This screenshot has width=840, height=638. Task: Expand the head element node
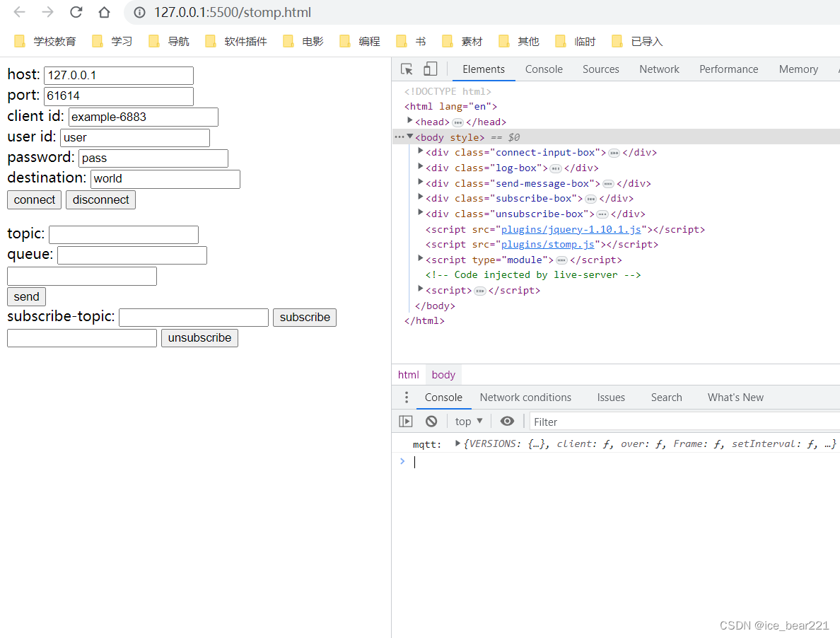(x=410, y=121)
